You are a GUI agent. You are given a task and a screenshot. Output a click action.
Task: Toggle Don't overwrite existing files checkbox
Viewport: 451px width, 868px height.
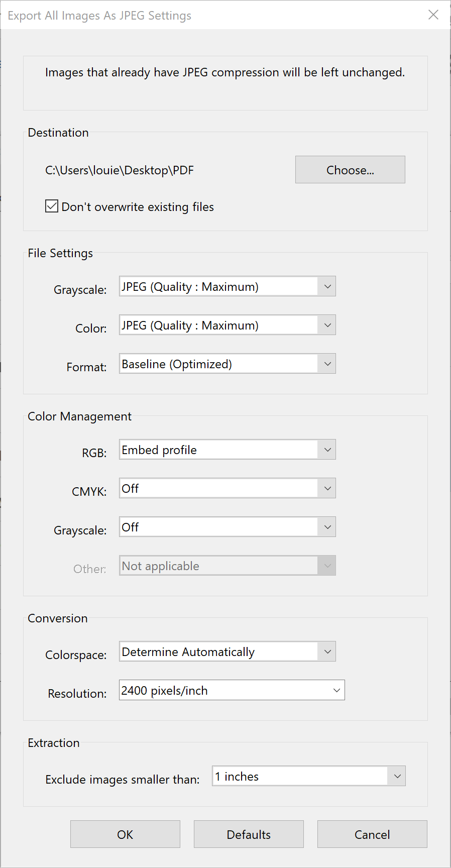(52, 206)
